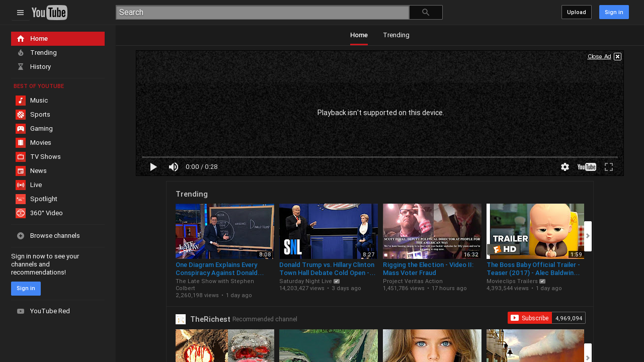Open Browse channels
Image resolution: width=644 pixels, height=362 pixels.
[x=58, y=236]
